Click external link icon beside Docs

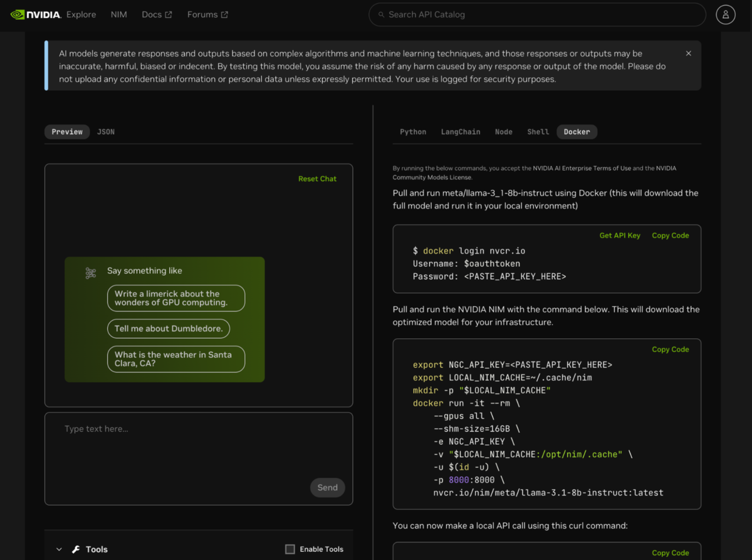[168, 15]
